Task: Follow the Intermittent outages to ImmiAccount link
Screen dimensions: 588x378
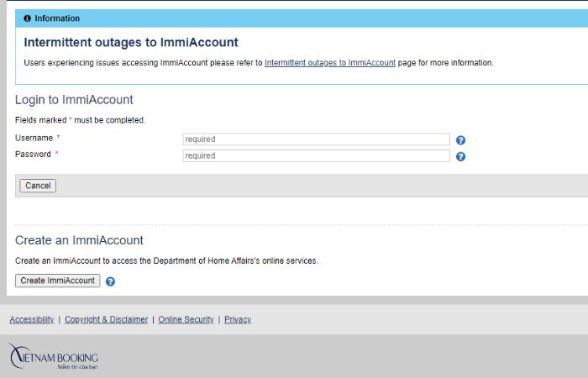Action: [329, 63]
